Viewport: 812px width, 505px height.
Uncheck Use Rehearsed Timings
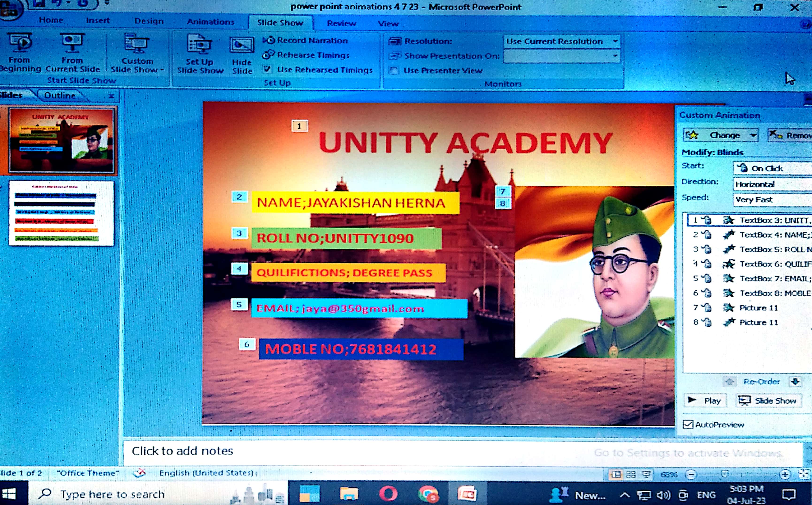tap(267, 69)
